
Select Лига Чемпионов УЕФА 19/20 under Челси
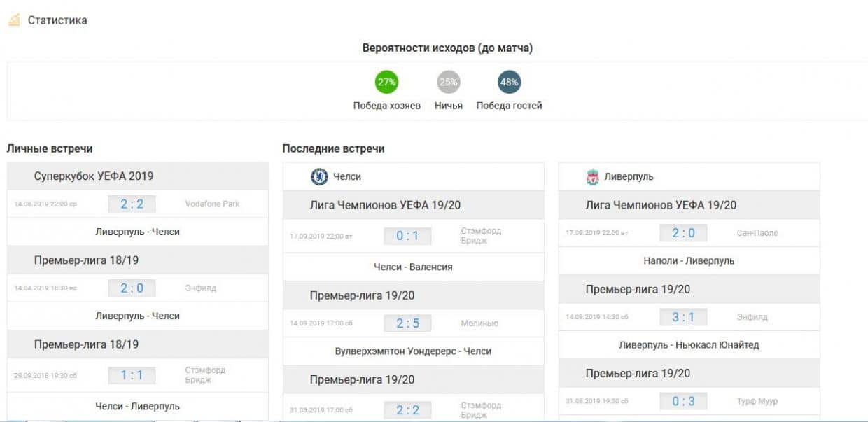(x=414, y=205)
